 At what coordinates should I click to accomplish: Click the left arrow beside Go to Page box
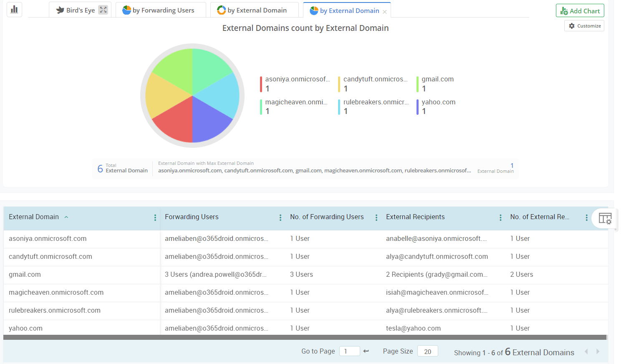pos(366,351)
